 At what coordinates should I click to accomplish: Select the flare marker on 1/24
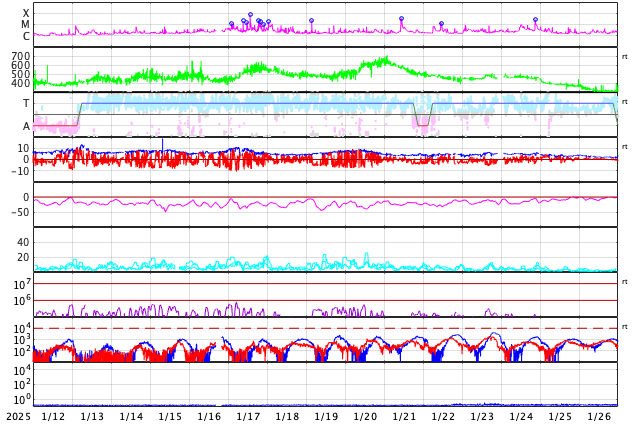pos(536,20)
